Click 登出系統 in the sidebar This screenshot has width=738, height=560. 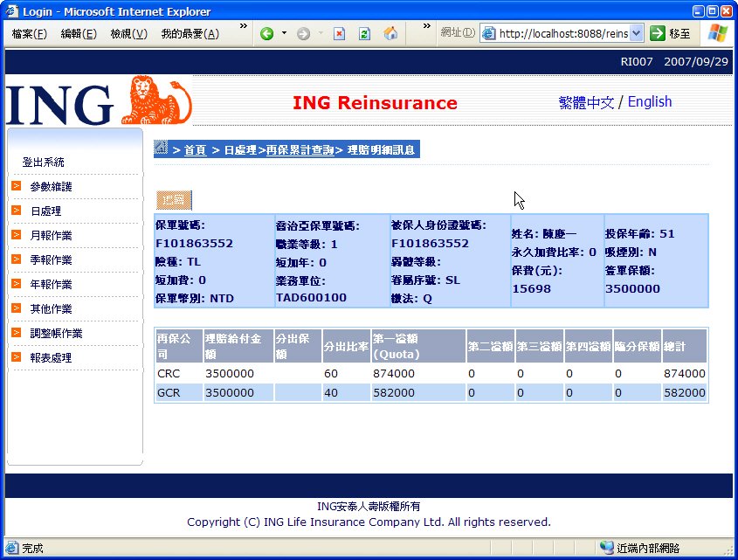(44, 162)
